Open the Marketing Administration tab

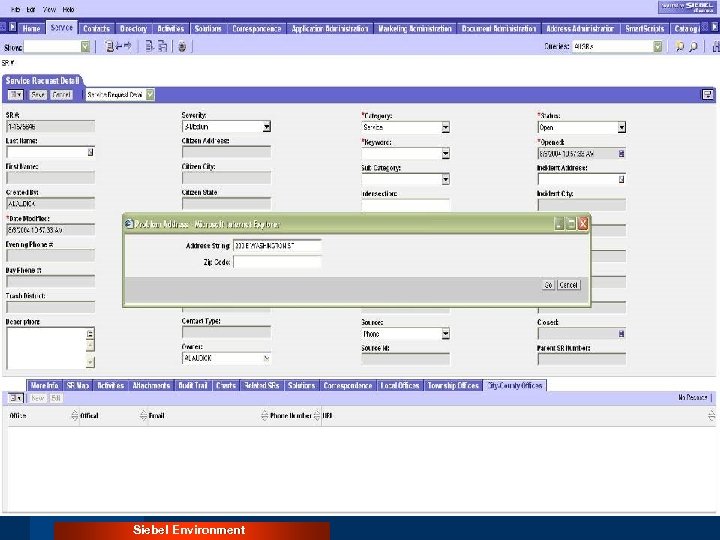coord(415,28)
